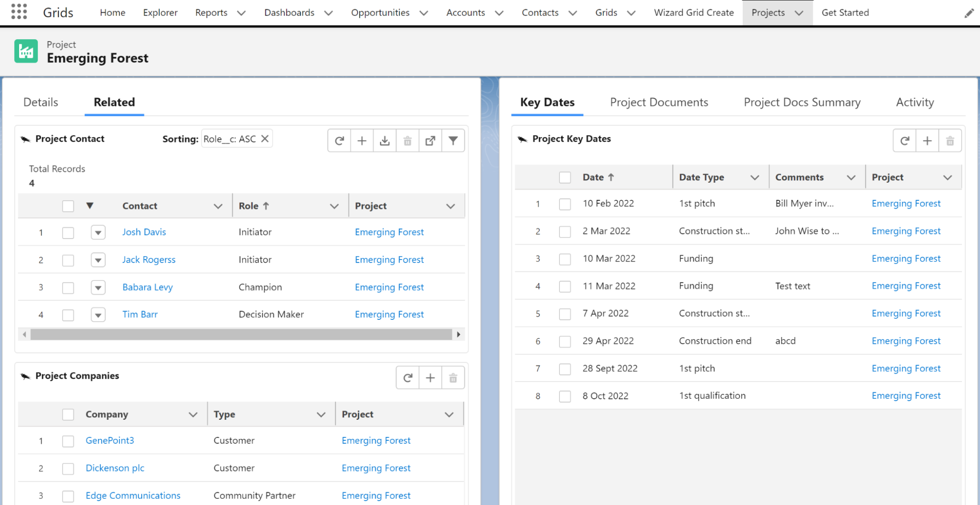
Task: Open Babara Levy contact link
Action: tap(148, 287)
